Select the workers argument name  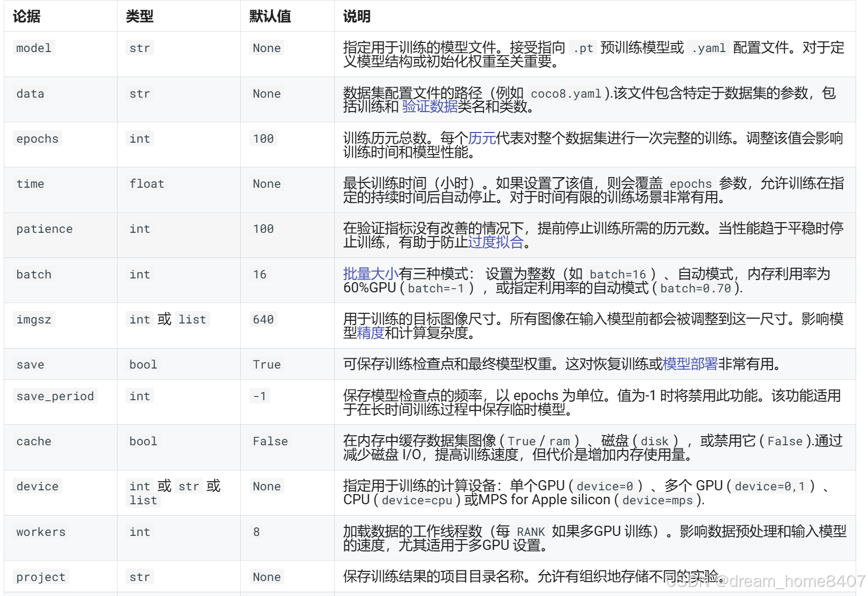[x=41, y=532]
